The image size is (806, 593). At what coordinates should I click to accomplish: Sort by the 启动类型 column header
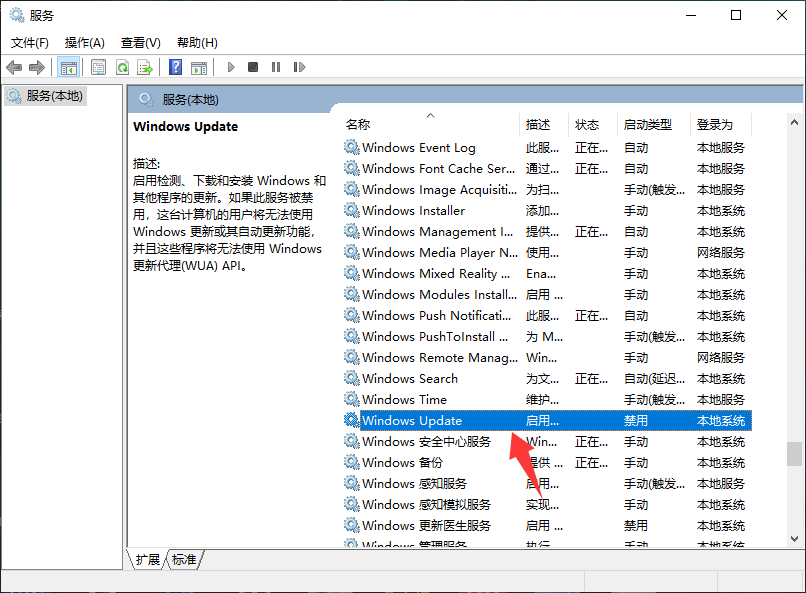(653, 124)
